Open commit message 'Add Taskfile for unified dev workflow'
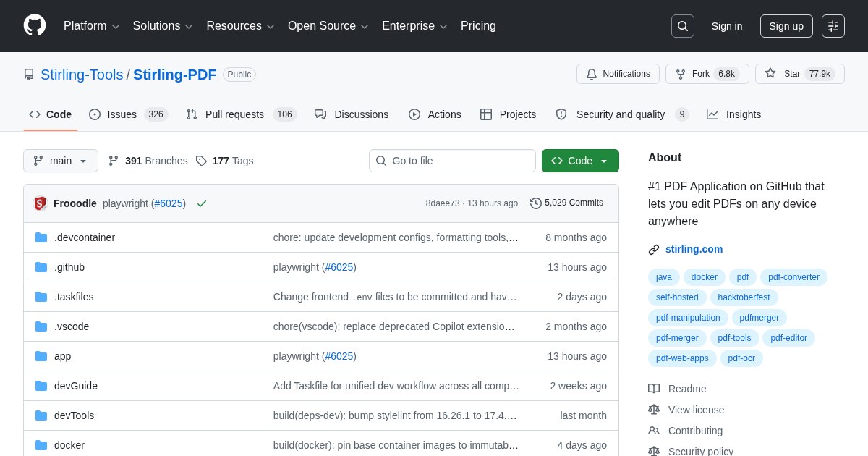The width and height of the screenshot is (868, 456). point(396,386)
